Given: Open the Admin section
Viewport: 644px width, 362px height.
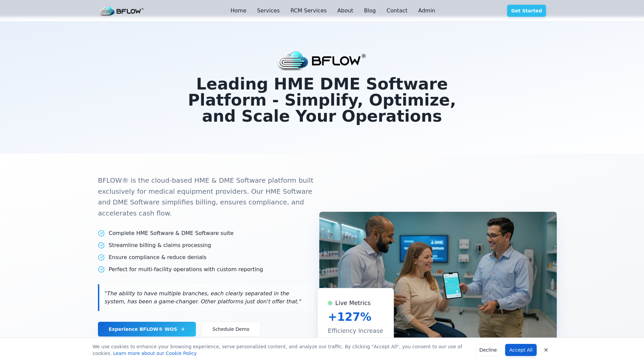Looking at the screenshot, I should pos(426,10).
